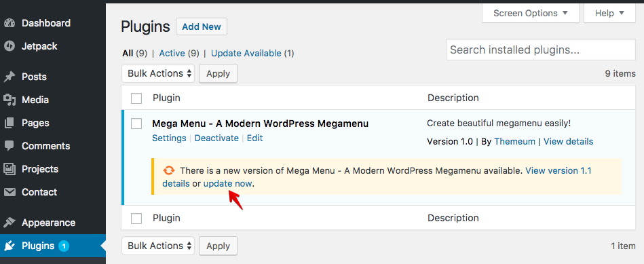Open Mega Menu Settings link
Viewport: 644px width, 264px height.
(x=169, y=138)
